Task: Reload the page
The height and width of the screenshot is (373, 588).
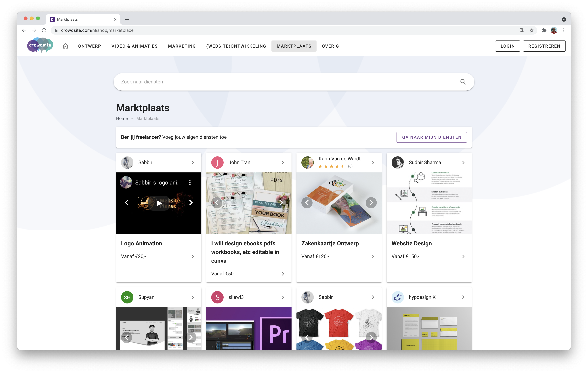Action: click(44, 30)
